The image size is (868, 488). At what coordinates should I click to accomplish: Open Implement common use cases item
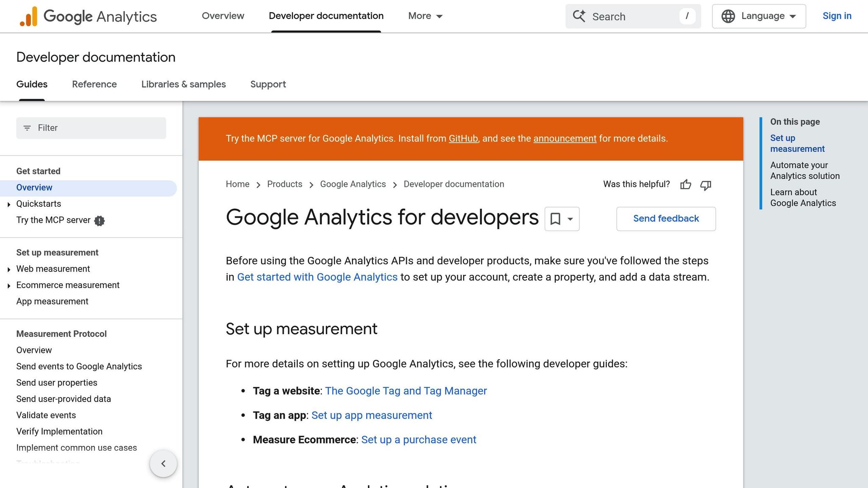[76, 448]
